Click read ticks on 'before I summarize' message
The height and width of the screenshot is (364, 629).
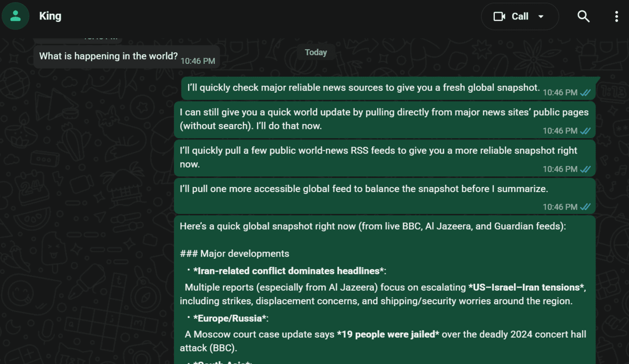(x=585, y=207)
